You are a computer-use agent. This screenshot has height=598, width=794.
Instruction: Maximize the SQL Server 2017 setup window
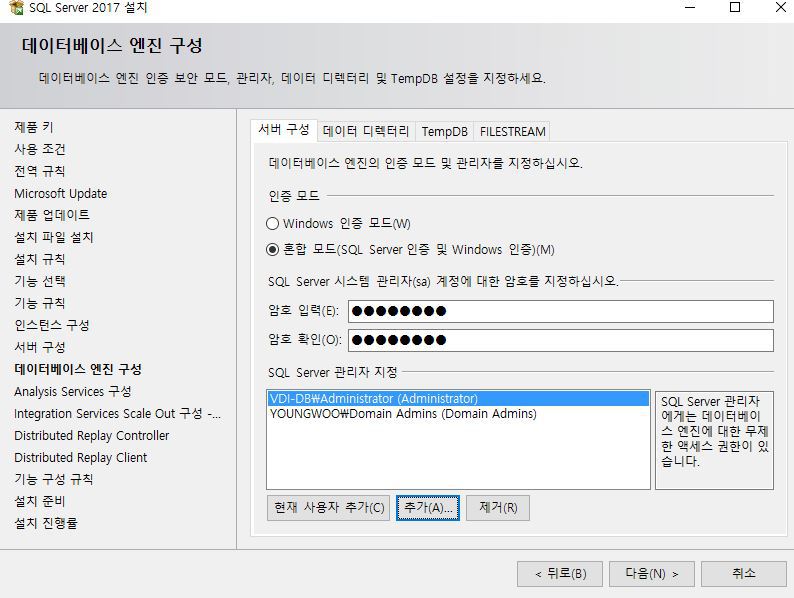[735, 7]
